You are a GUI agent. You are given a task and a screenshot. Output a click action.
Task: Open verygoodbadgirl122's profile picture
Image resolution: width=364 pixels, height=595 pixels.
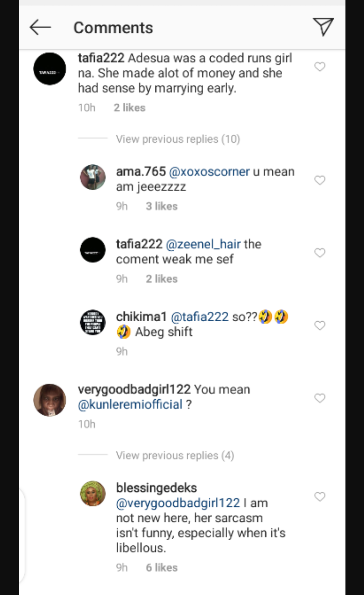tap(50, 400)
